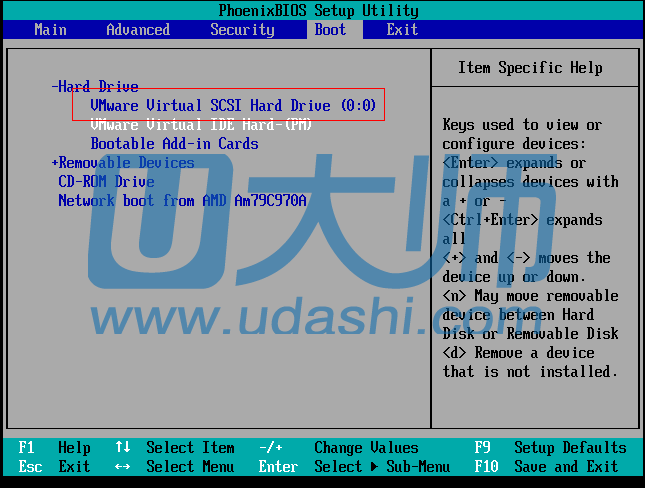Screen dimensions: 645x488
Task: Switch to the Advanced tab
Action: click(x=138, y=30)
